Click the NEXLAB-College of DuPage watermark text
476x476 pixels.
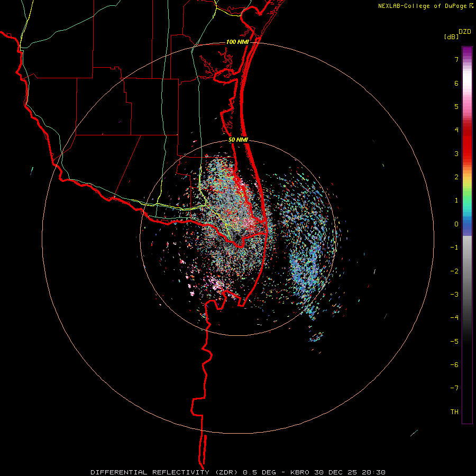point(425,6)
